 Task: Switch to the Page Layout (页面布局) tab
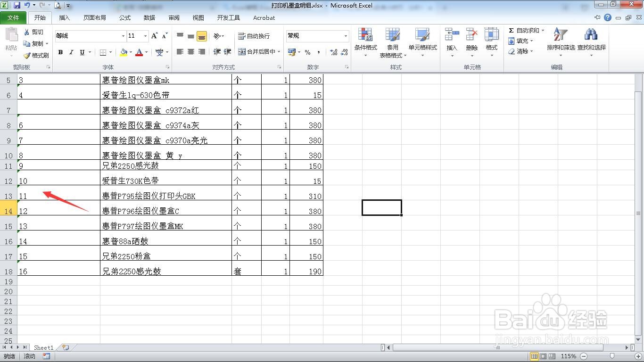pyautogui.click(x=95, y=18)
